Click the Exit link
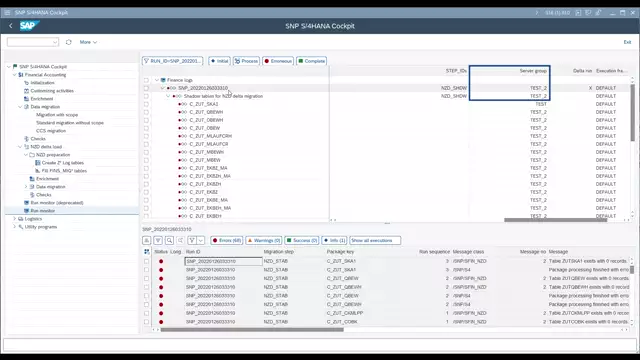The width and height of the screenshot is (640, 360). (627, 42)
